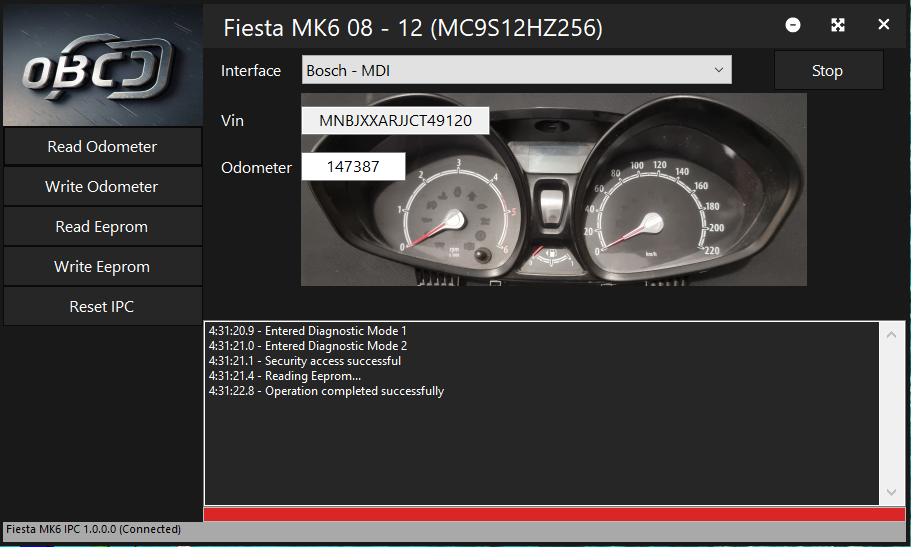Click Read Odometer button
911x547 pixels.
tap(103, 146)
